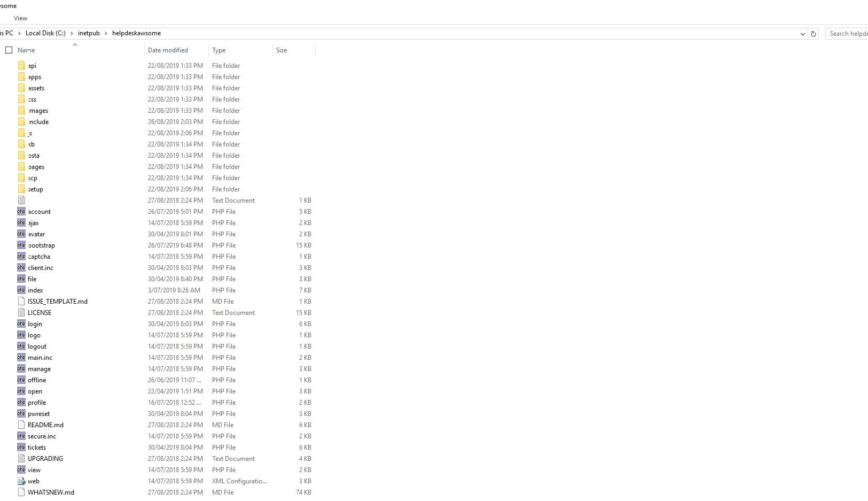Select the README.md file icon
This screenshot has height=501, width=868.
21,425
